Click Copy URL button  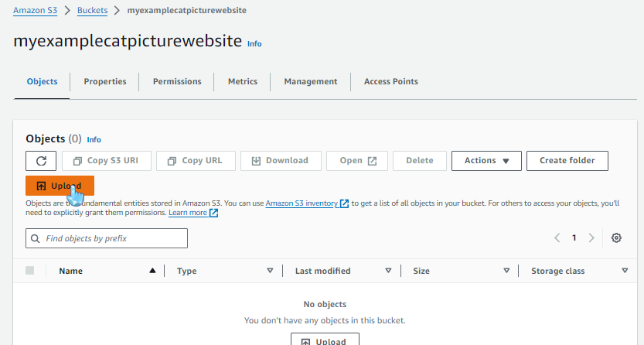pos(196,161)
